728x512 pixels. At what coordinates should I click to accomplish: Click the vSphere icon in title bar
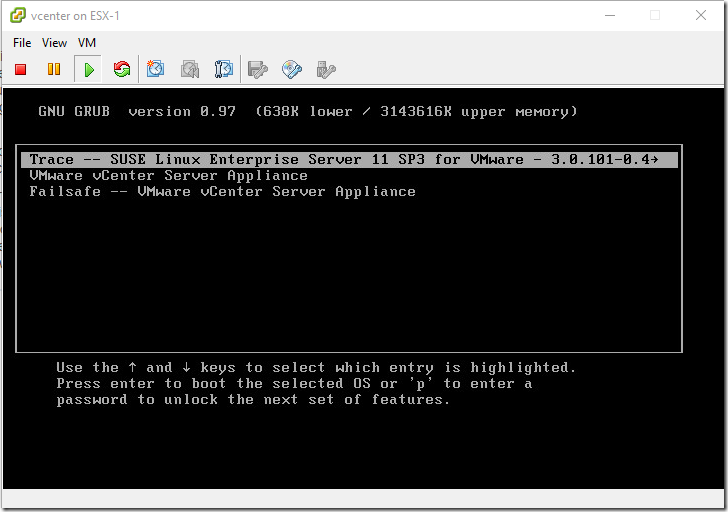[x=18, y=15]
